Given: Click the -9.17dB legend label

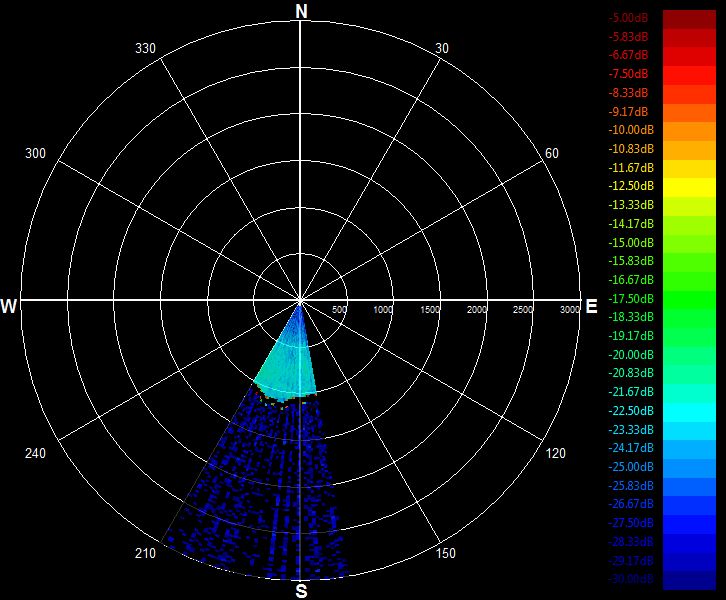Looking at the screenshot, I should coord(628,112).
